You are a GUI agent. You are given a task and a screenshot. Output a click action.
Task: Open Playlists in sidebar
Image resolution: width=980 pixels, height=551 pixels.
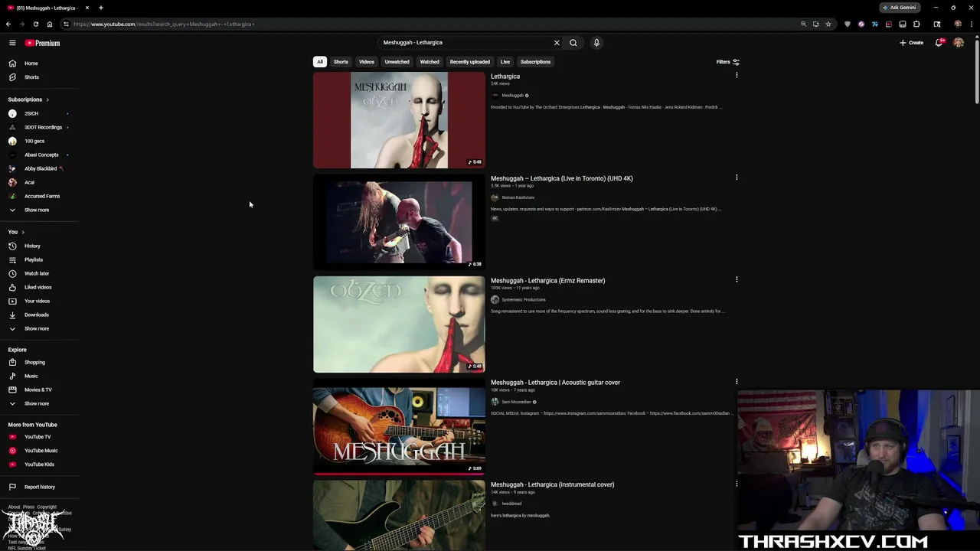(x=33, y=259)
